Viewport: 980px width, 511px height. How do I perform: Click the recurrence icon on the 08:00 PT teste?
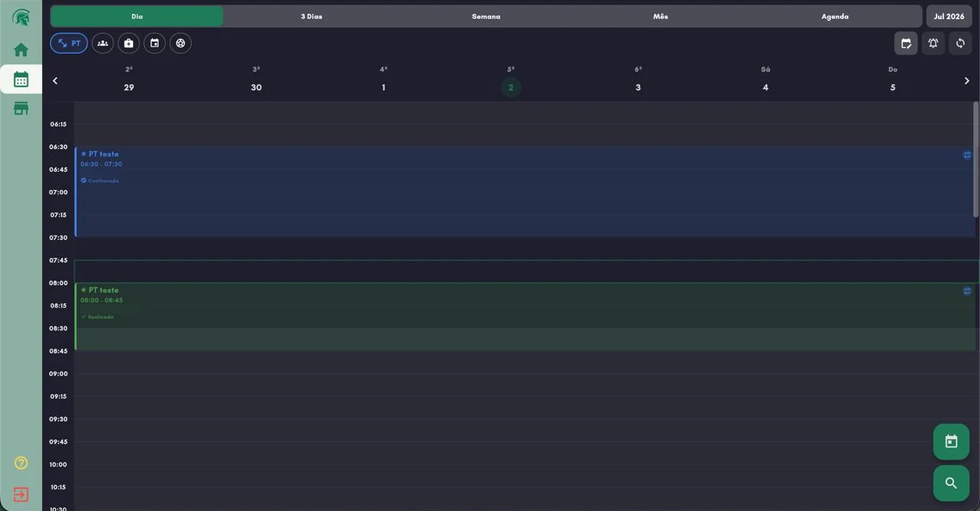click(x=967, y=291)
